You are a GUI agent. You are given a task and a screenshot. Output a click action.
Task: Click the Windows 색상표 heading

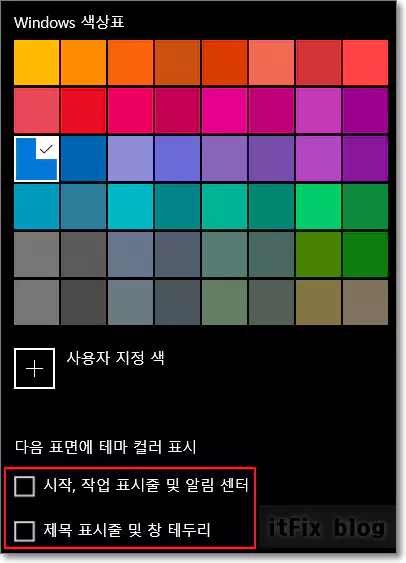[69, 23]
